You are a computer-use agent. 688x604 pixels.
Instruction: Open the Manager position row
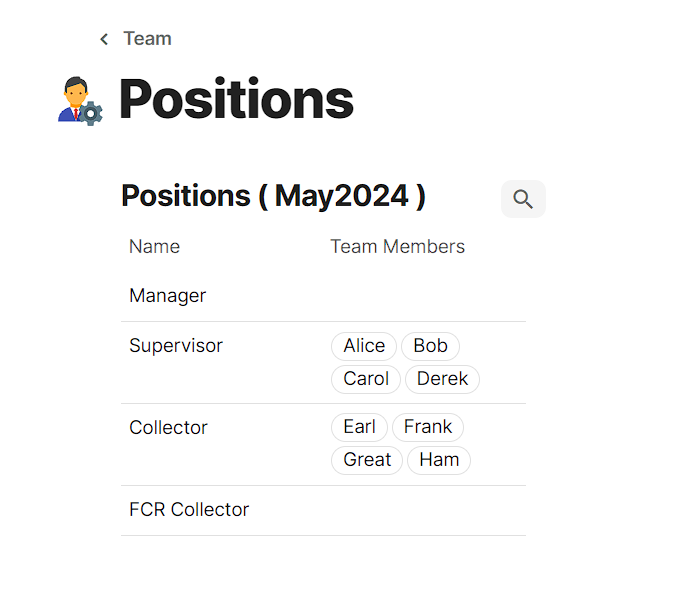pos(168,296)
